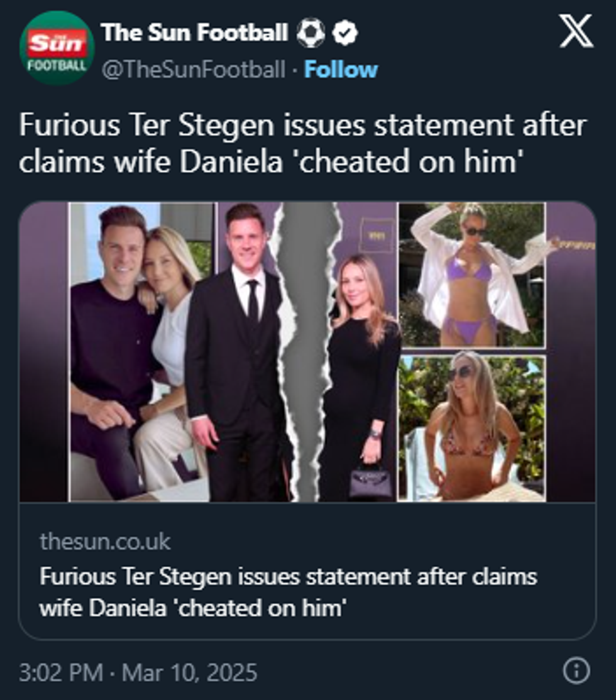The width and height of the screenshot is (616, 700).
Task: Click the tweet's main headline text
Action: (302, 143)
